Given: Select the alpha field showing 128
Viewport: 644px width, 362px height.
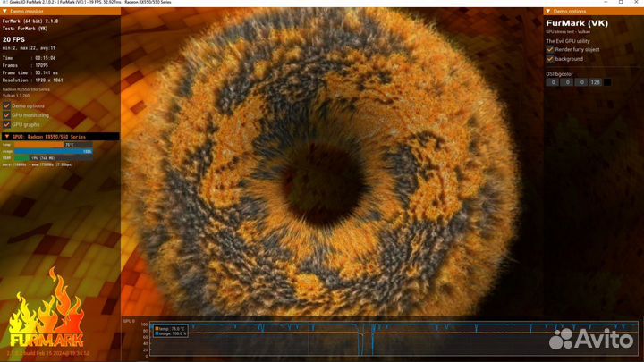Looking at the screenshot, I should (x=595, y=82).
